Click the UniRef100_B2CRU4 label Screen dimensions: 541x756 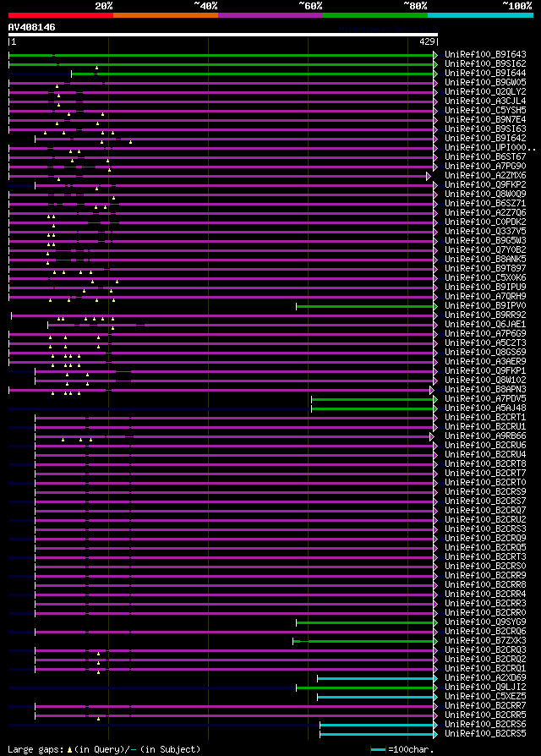(485, 455)
